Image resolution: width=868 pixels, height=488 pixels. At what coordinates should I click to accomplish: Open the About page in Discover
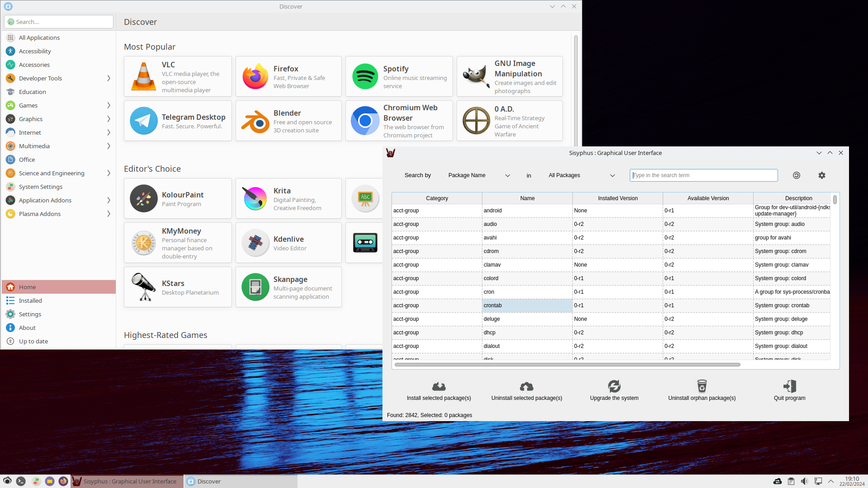point(59,328)
